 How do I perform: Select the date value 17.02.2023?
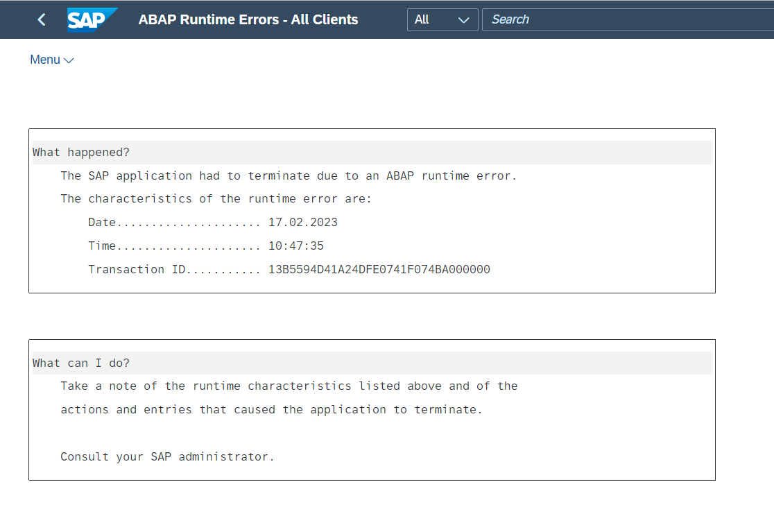coord(303,223)
